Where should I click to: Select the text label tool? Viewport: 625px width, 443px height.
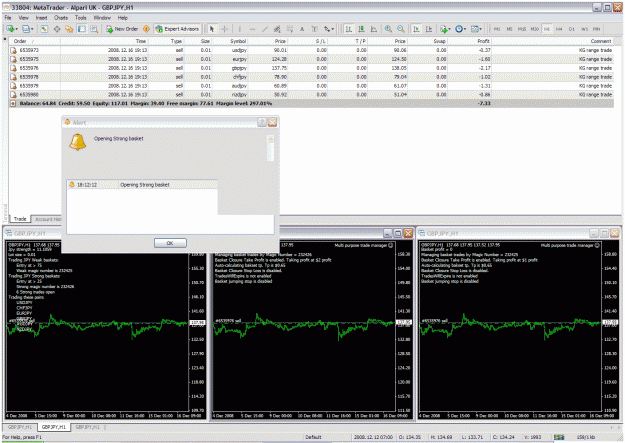point(314,29)
